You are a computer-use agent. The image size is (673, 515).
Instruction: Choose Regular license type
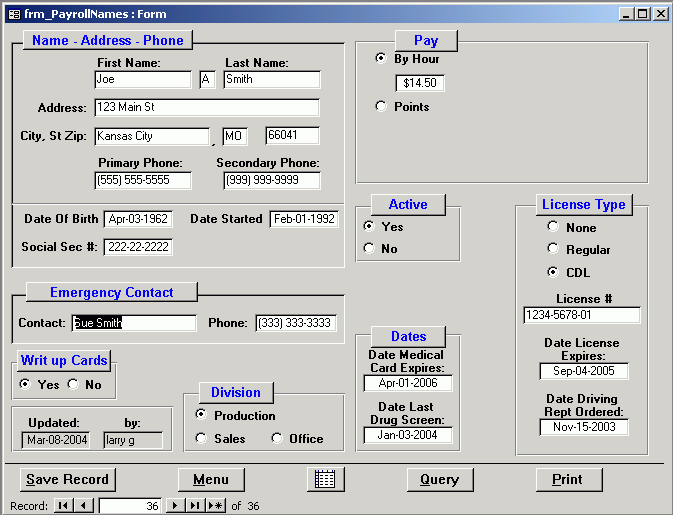coord(553,249)
